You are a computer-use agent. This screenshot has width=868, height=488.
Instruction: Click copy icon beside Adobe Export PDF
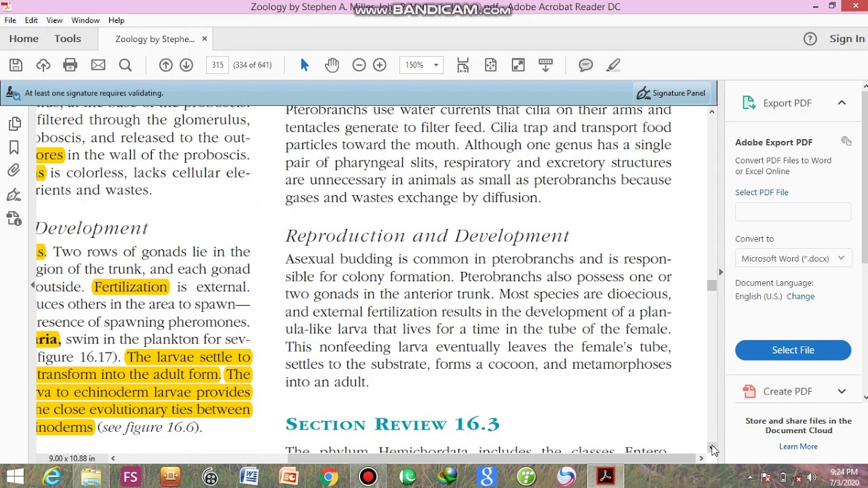[846, 141]
